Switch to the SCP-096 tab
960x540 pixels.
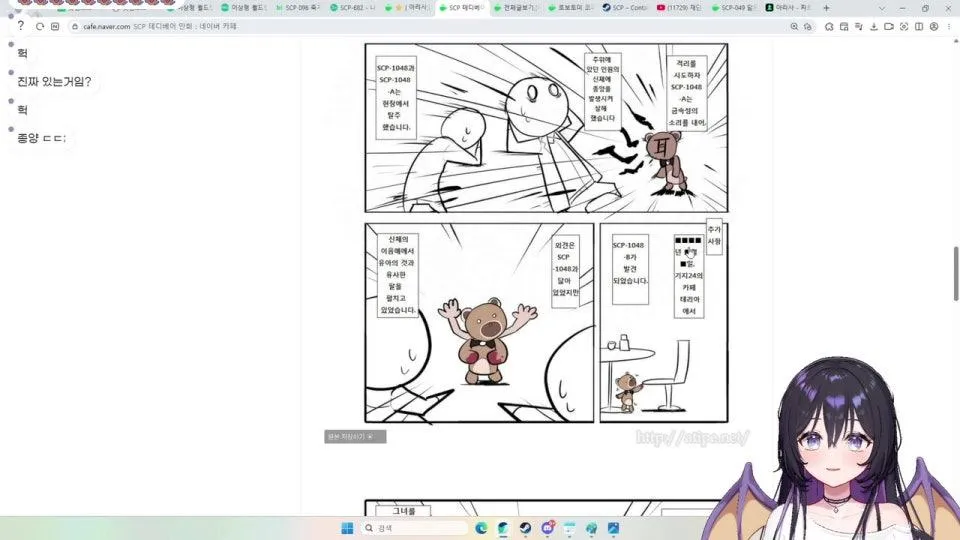(x=298, y=8)
